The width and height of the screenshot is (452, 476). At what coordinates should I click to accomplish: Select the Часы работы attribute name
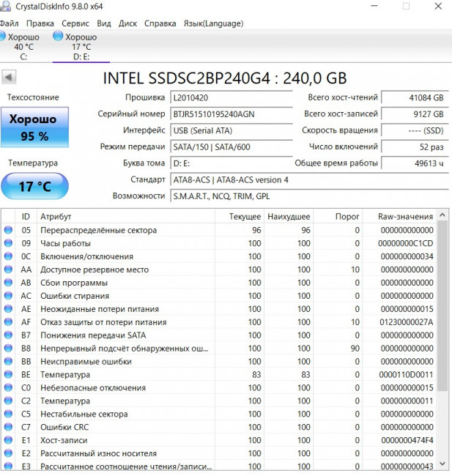(x=66, y=243)
